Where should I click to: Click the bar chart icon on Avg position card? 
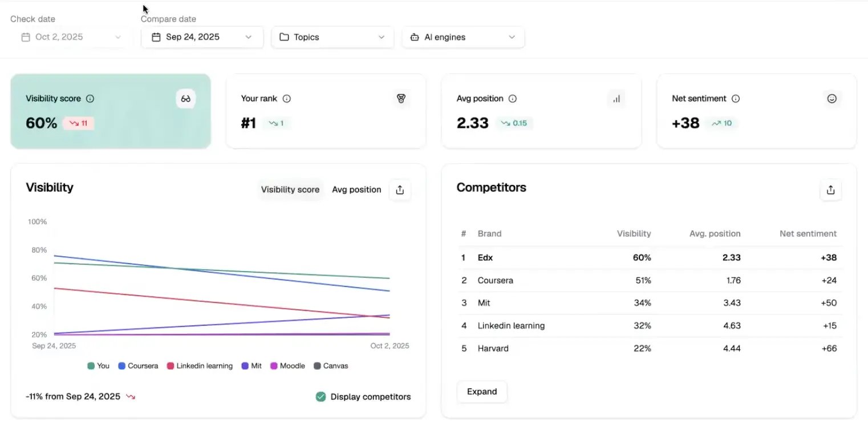(616, 99)
